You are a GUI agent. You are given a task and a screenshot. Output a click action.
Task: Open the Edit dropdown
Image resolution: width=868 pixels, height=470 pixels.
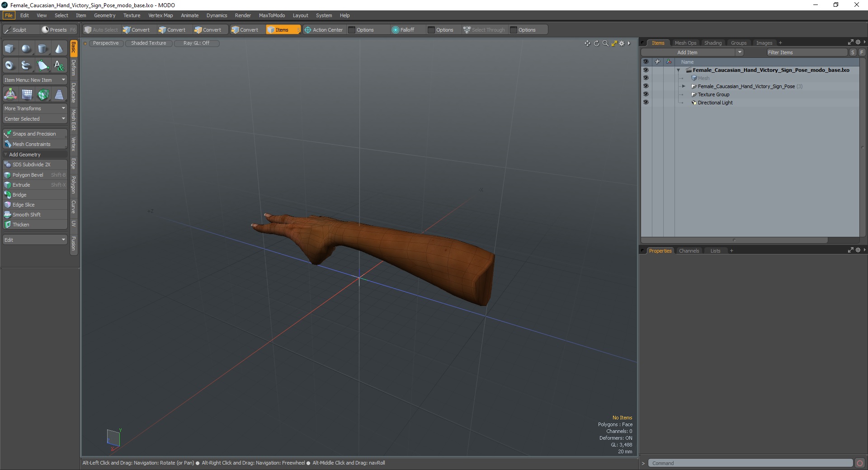pos(35,240)
